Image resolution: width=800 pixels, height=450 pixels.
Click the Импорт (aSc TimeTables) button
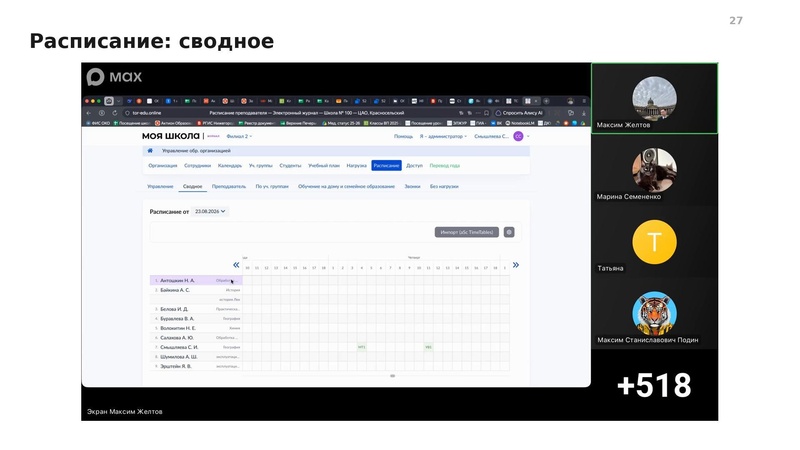click(x=467, y=232)
